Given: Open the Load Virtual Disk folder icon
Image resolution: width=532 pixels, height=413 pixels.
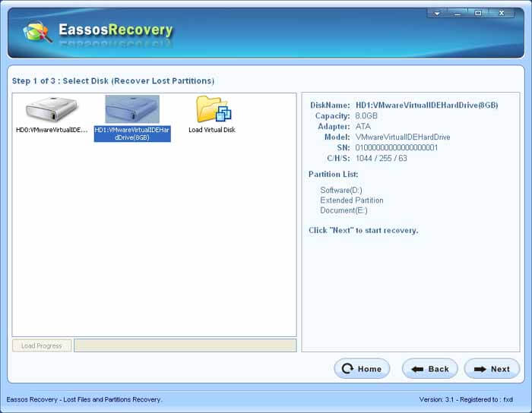Looking at the screenshot, I should coord(213,109).
